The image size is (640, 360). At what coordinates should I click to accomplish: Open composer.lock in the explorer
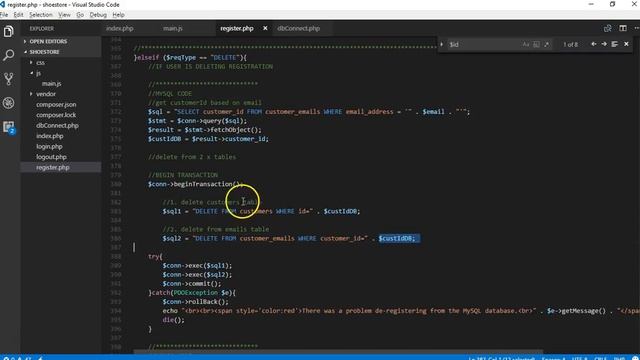pyautogui.click(x=56, y=115)
